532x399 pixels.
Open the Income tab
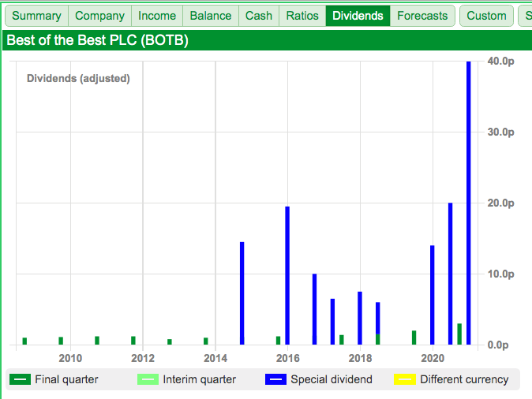click(157, 16)
